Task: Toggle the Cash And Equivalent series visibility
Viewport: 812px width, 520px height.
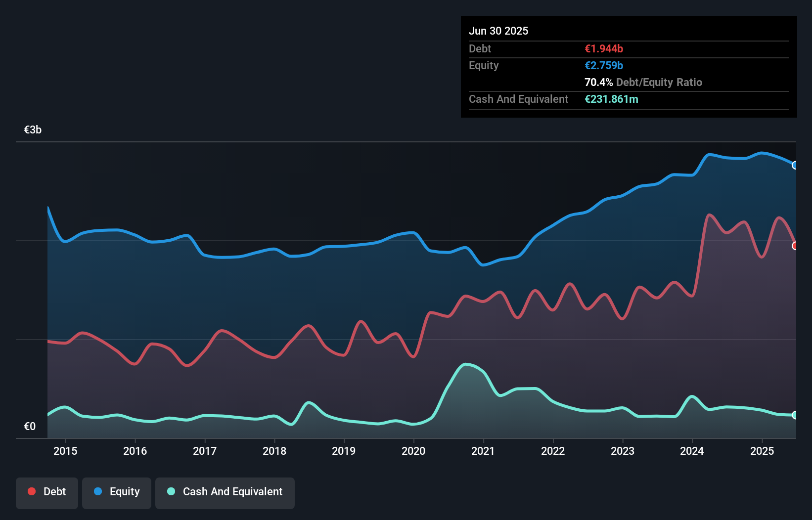Action: [225, 492]
